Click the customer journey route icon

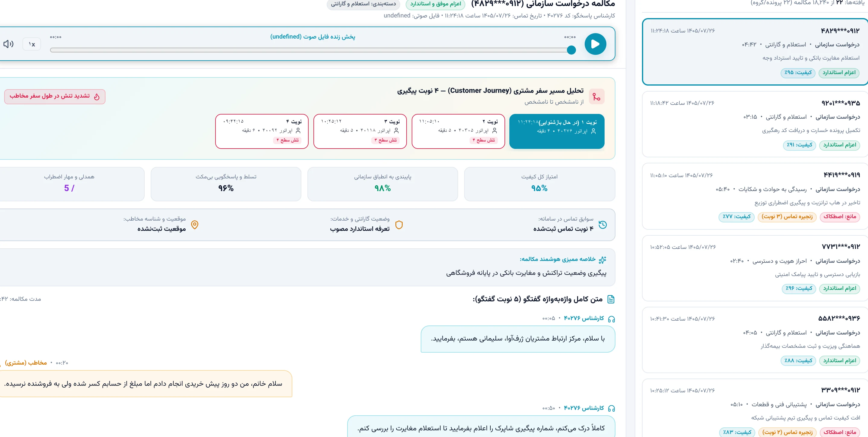pos(596,97)
